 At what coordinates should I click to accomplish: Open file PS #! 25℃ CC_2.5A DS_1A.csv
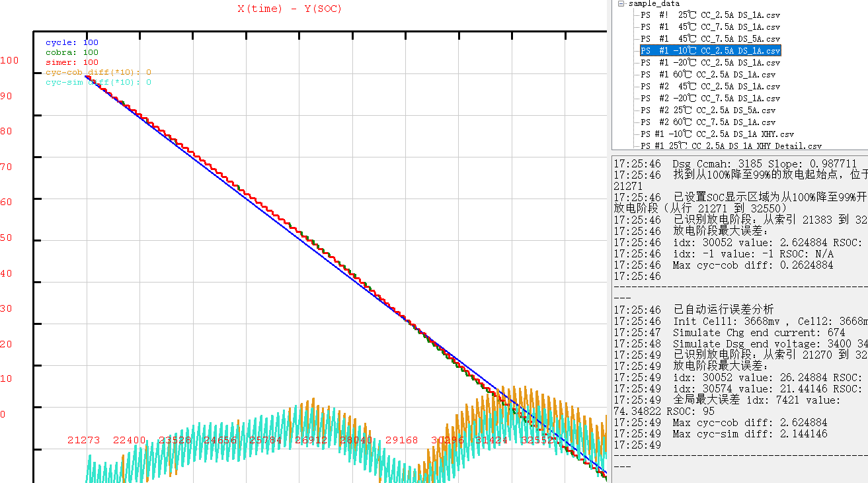pos(711,15)
